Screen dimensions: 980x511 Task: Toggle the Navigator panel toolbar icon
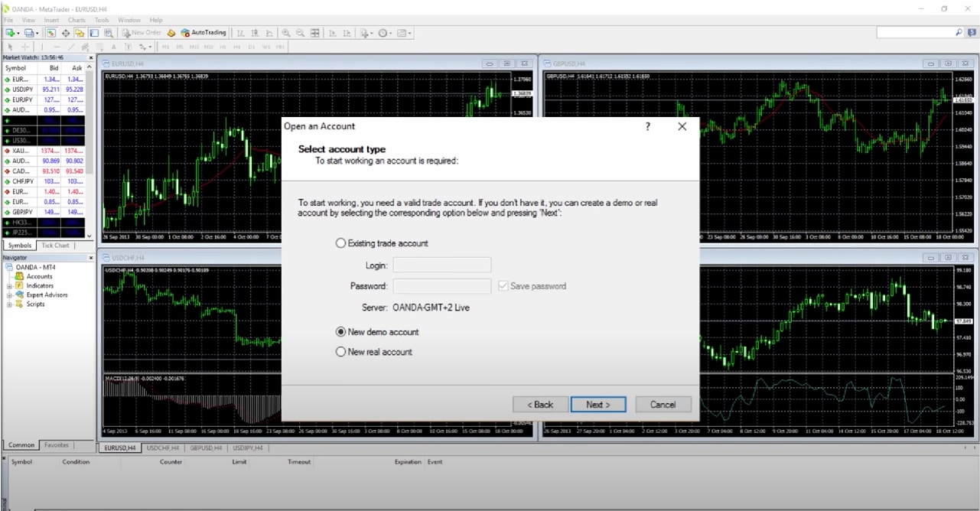coord(80,33)
